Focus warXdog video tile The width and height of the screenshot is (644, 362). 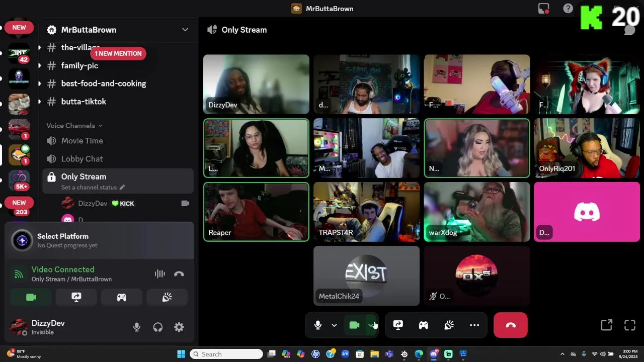[476, 212]
